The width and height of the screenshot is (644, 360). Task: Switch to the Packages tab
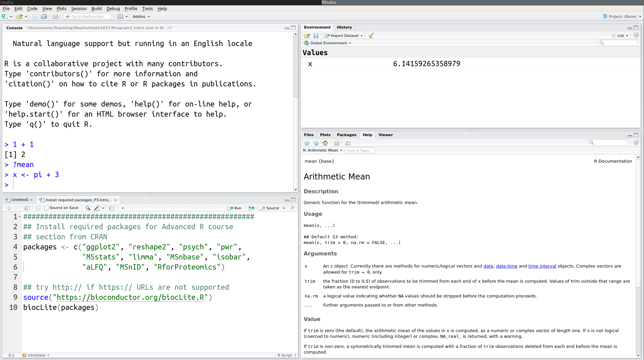point(346,135)
